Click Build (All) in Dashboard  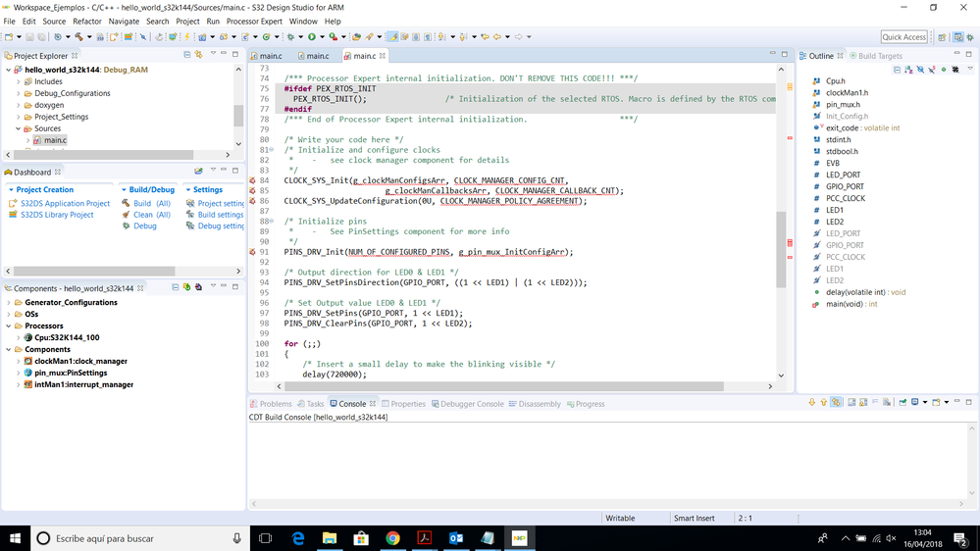[152, 203]
